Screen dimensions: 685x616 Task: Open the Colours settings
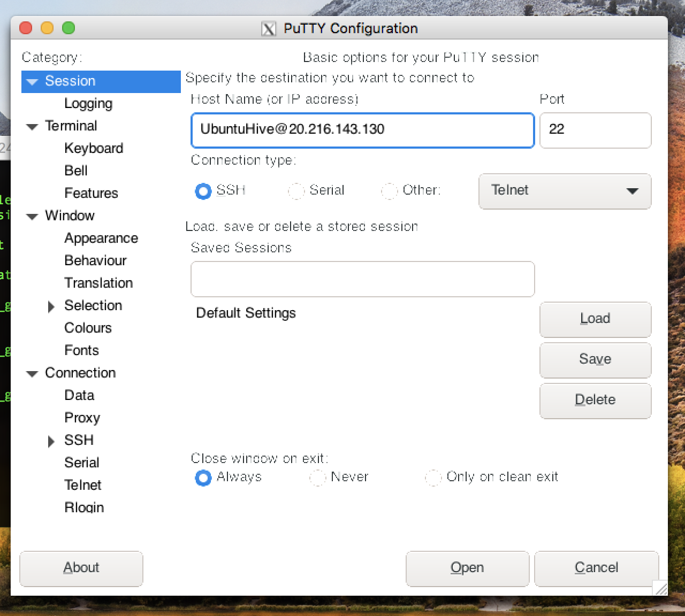coord(88,328)
